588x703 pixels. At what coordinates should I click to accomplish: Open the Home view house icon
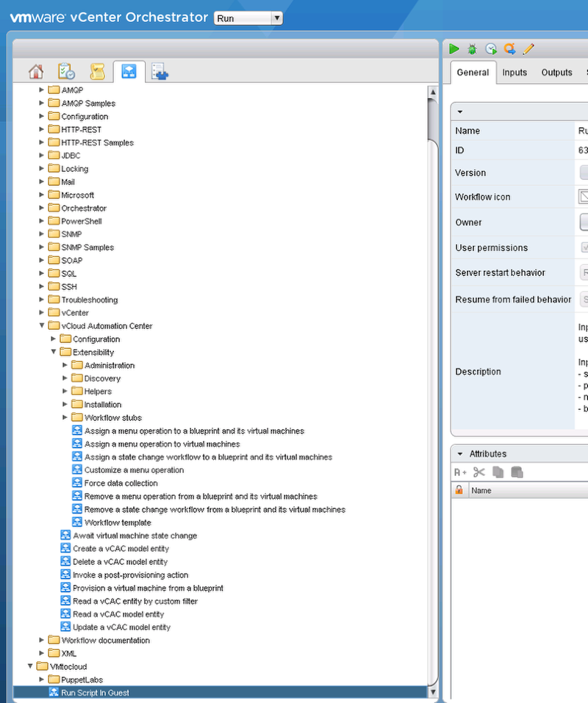[35, 71]
